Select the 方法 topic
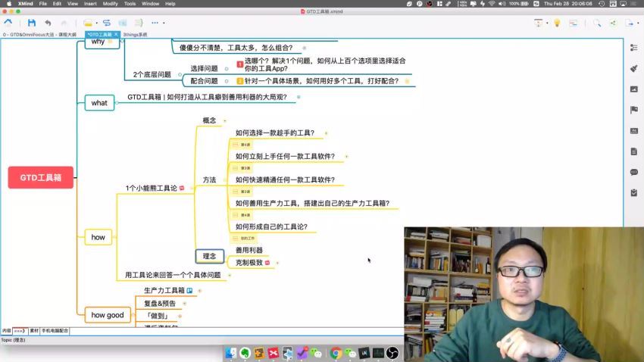This screenshot has width=644, height=362. point(209,179)
